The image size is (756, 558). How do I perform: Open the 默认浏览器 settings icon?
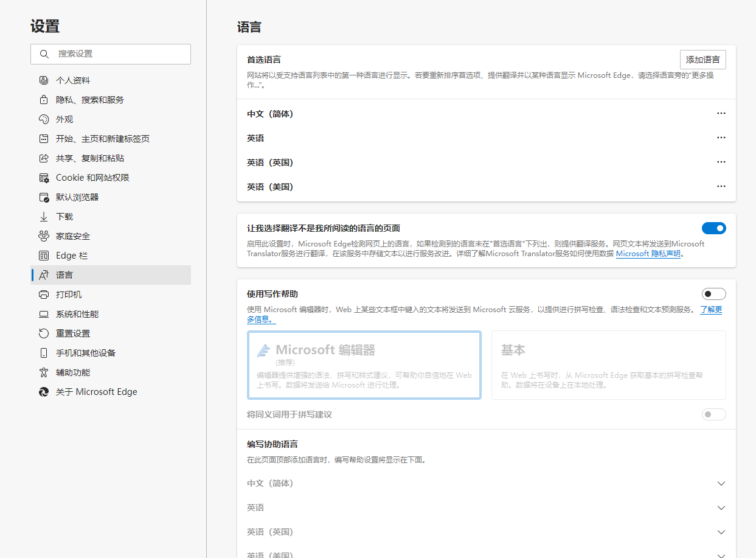[43, 197]
